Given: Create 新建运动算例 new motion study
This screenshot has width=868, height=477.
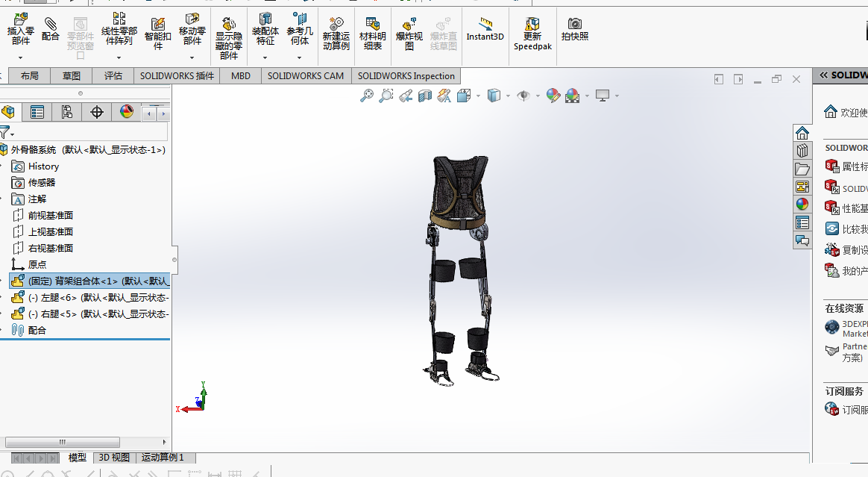Looking at the screenshot, I should tap(336, 34).
